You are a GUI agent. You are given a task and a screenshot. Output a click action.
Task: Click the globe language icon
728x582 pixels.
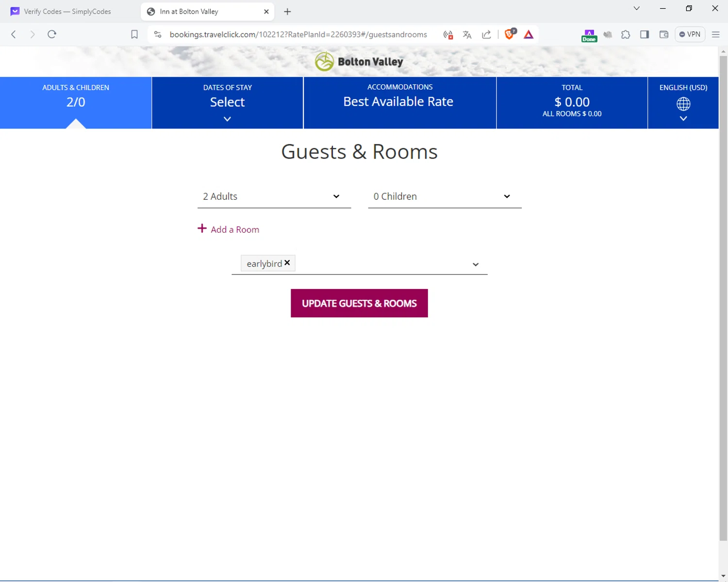[x=683, y=104]
